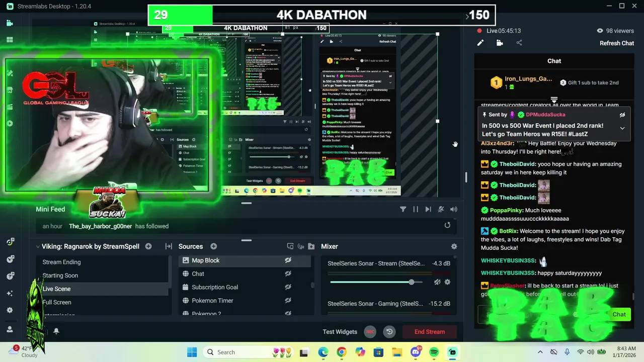The image size is (644, 362).
Task: Toggle Pokemon Timer source visibility
Action: [x=288, y=301]
